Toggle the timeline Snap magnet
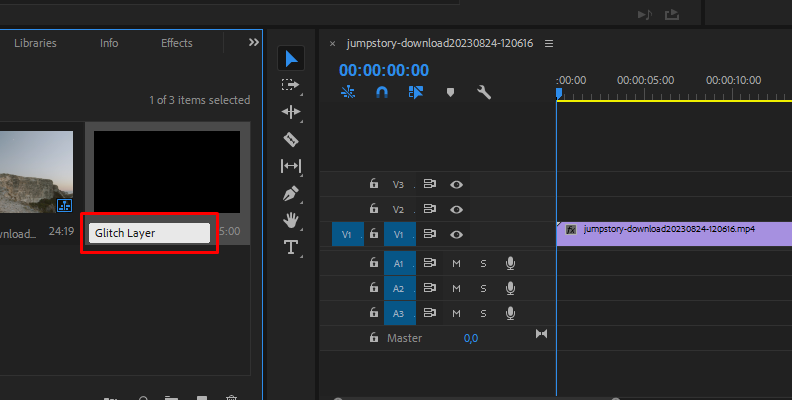This screenshot has height=400, width=792. coord(382,92)
